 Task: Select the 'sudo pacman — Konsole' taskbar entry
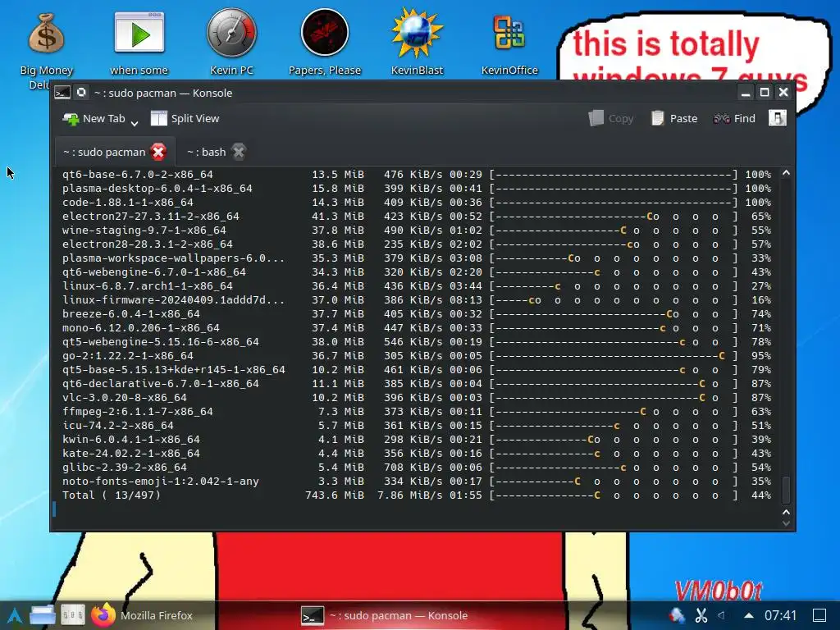click(385, 615)
